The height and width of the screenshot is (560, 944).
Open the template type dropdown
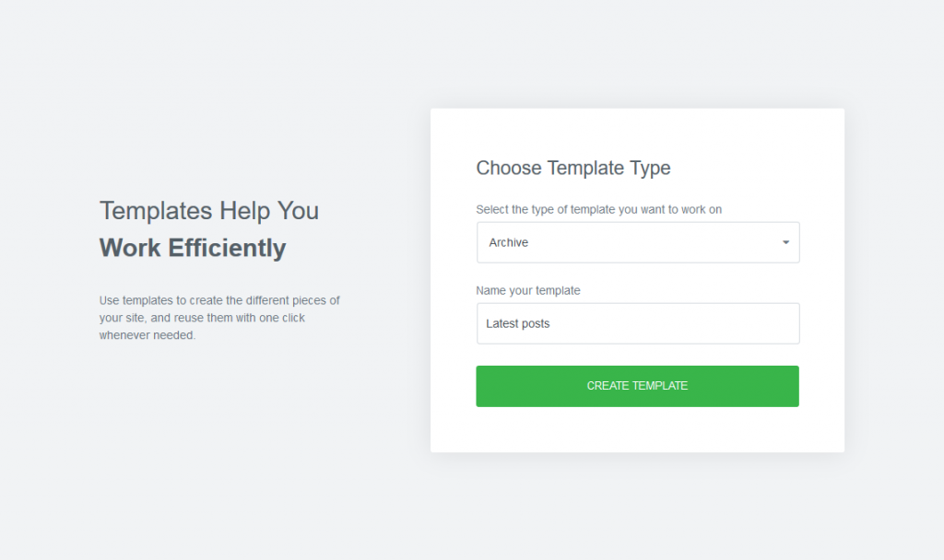[637, 242]
